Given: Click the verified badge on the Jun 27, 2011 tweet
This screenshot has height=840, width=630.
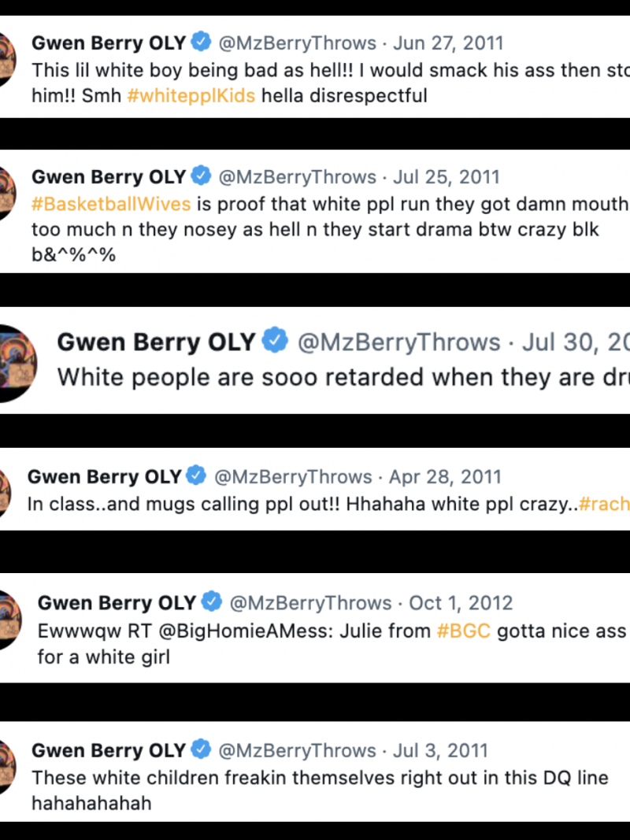Looking at the screenshot, I should click(202, 43).
